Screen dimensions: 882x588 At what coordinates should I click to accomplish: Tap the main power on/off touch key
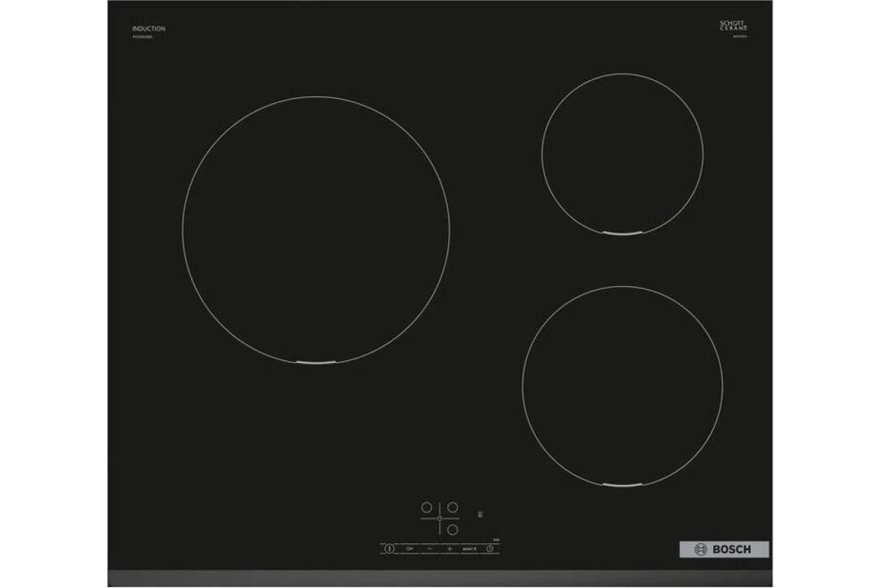(x=390, y=548)
